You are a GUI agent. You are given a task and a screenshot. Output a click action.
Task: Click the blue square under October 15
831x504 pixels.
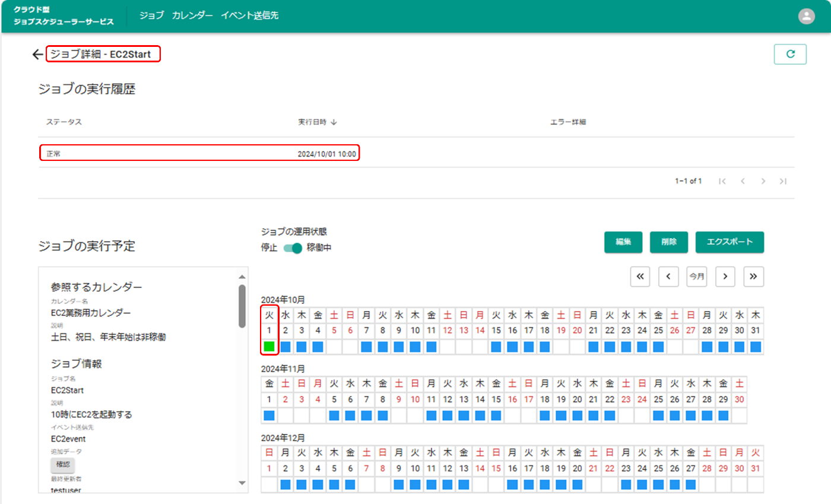click(496, 347)
